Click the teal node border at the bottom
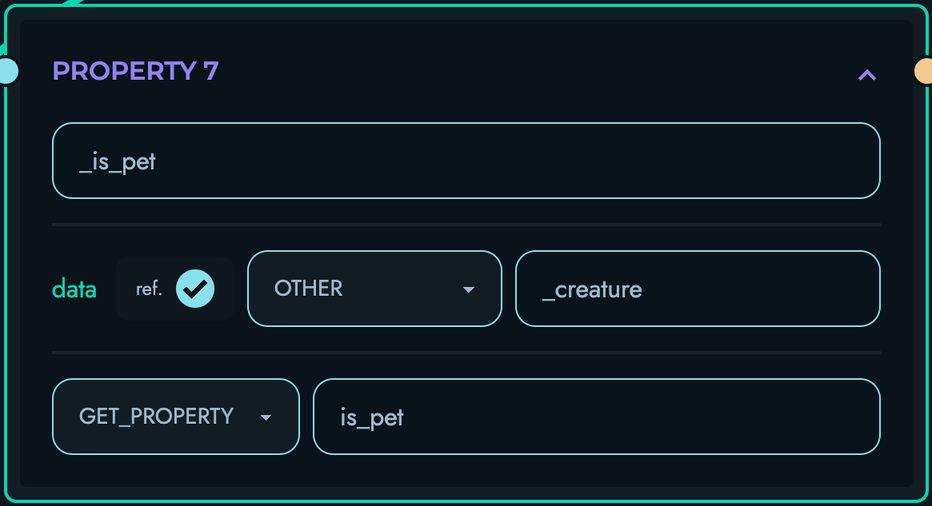Screen dimensions: 932x506 pyautogui.click(x=466, y=502)
